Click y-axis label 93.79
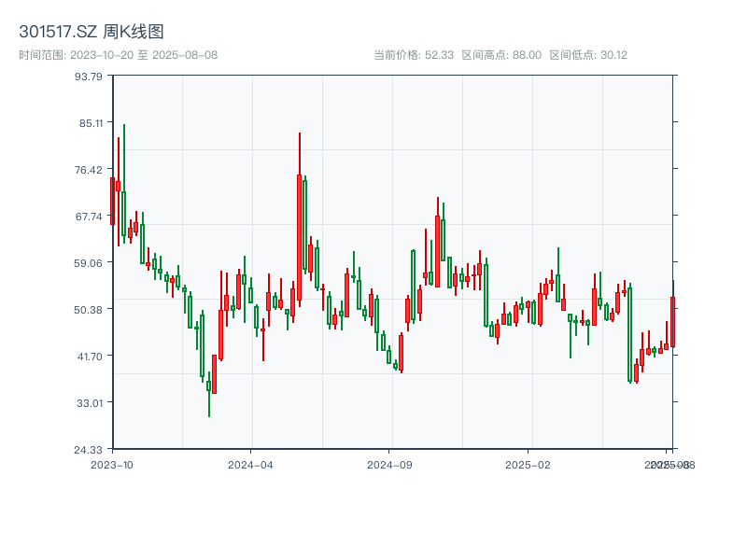747x560 pixels. (x=89, y=77)
